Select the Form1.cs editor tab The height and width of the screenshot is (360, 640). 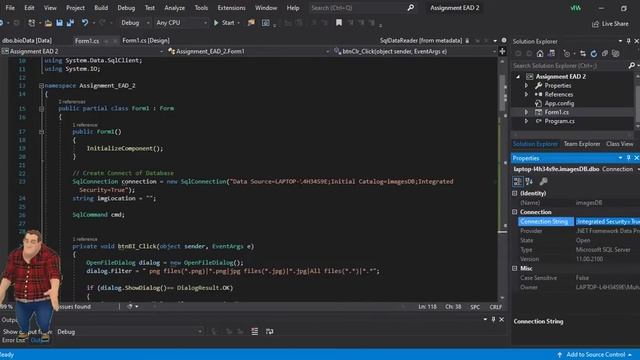pos(87,41)
